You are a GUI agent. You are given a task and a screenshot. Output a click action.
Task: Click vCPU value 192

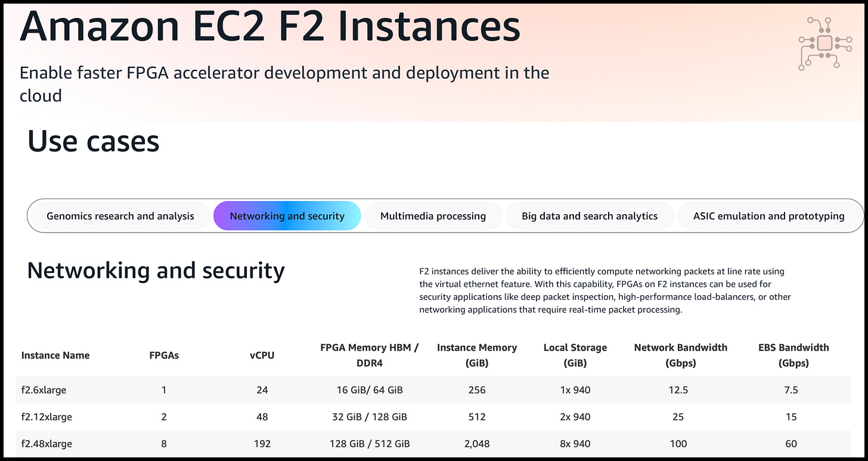click(x=262, y=444)
